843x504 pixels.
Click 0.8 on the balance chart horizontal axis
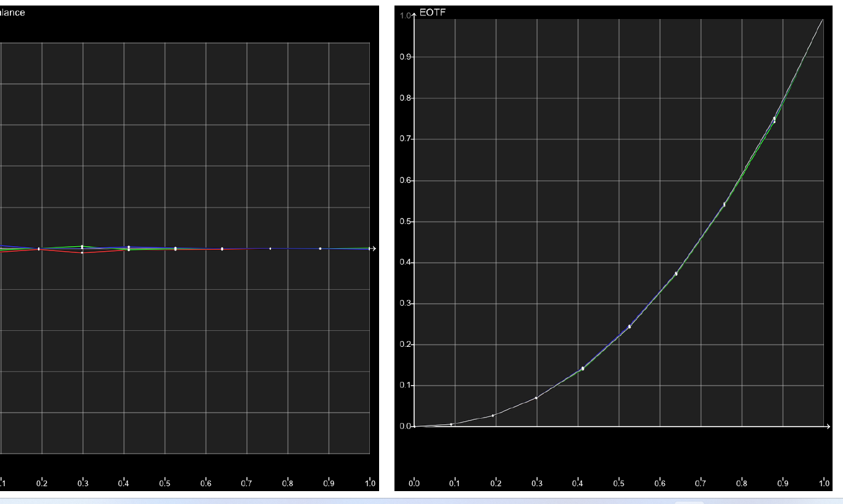pos(288,483)
